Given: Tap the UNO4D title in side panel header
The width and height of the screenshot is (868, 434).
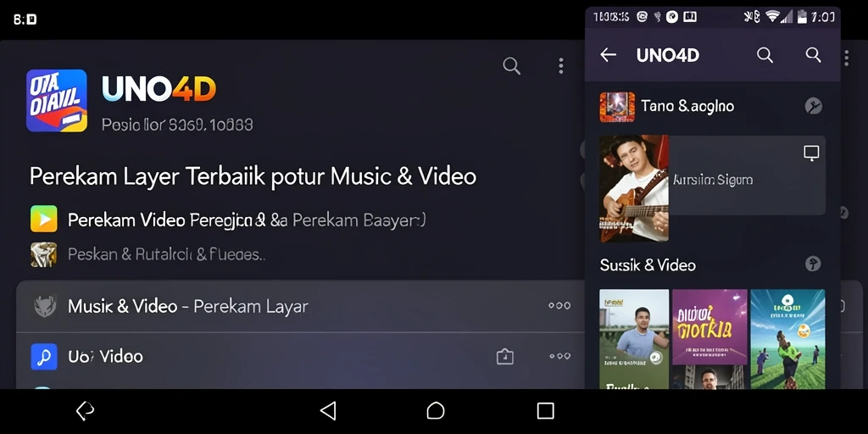Looking at the screenshot, I should pos(668,55).
